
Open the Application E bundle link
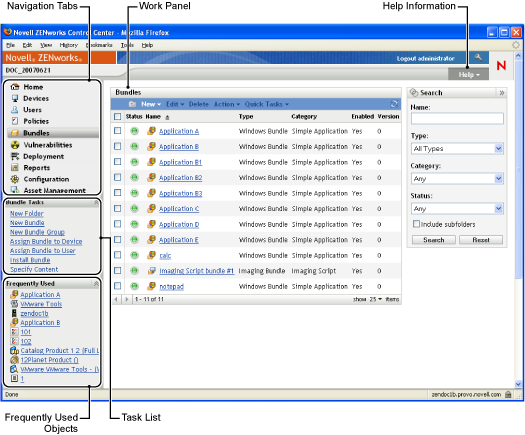pos(179,240)
